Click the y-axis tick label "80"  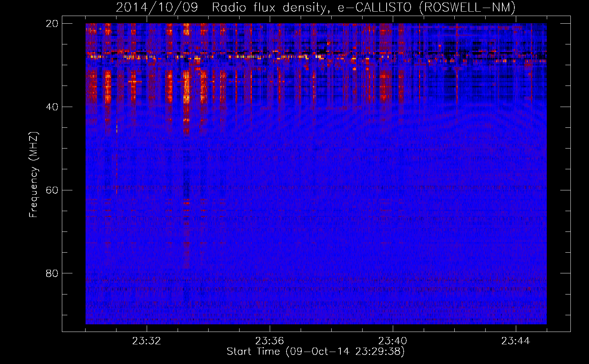tap(52, 273)
